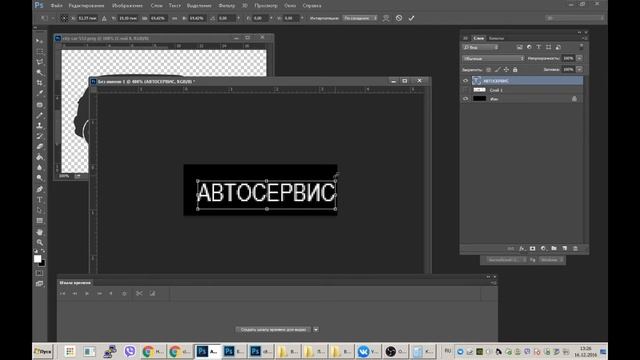Select the Polygonal Lasso tool
Image resolution: width=640 pixels, height=360 pixels.
coord(40,62)
